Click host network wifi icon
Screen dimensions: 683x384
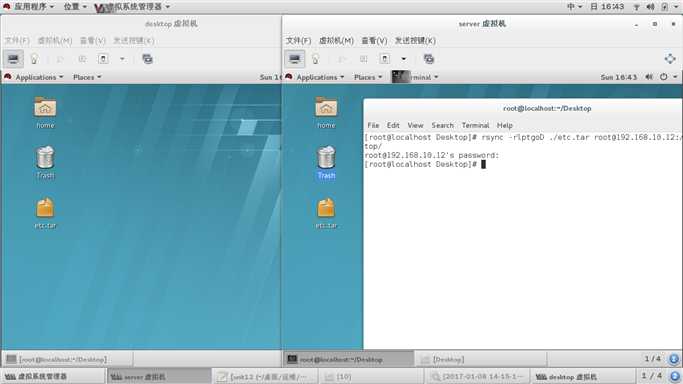click(x=636, y=7)
